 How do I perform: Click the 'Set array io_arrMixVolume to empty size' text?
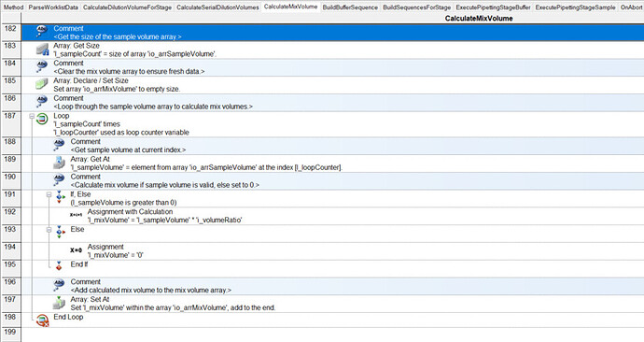point(117,89)
